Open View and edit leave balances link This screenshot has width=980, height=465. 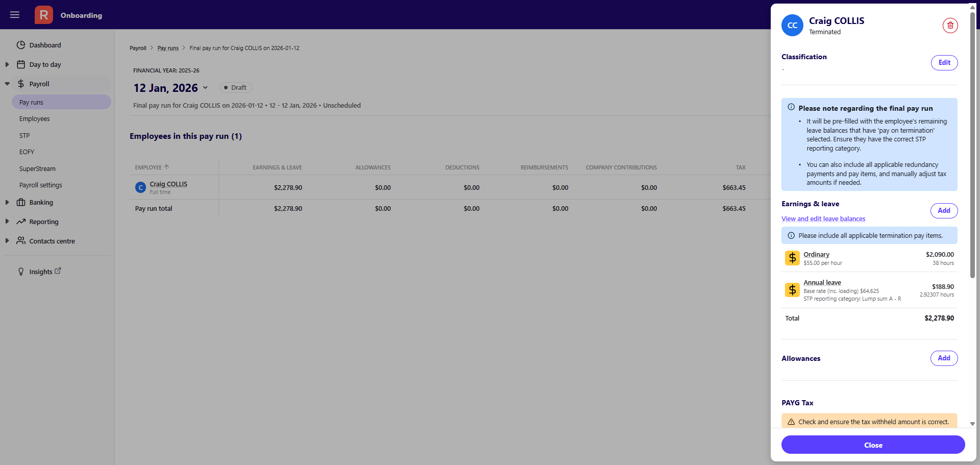[823, 218]
